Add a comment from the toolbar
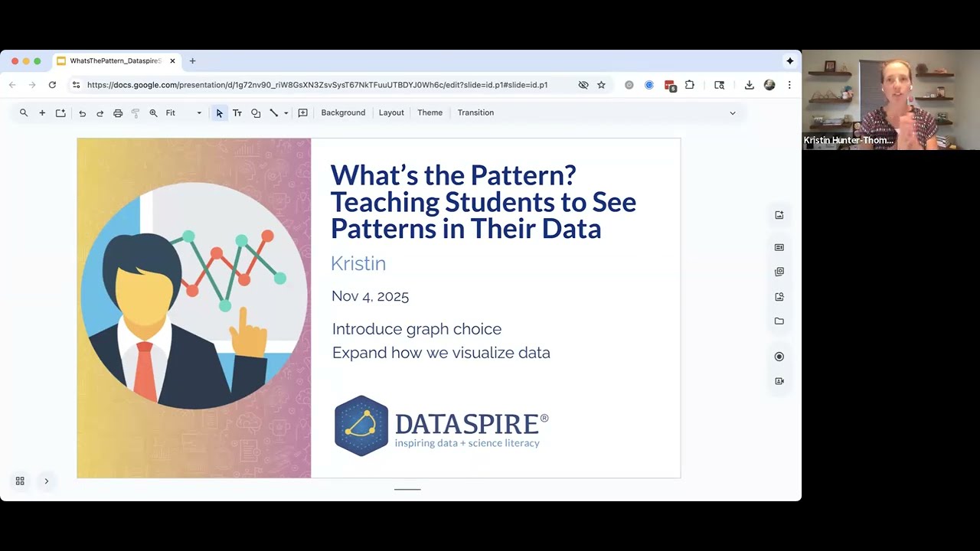This screenshot has height=551, width=980. point(303,112)
